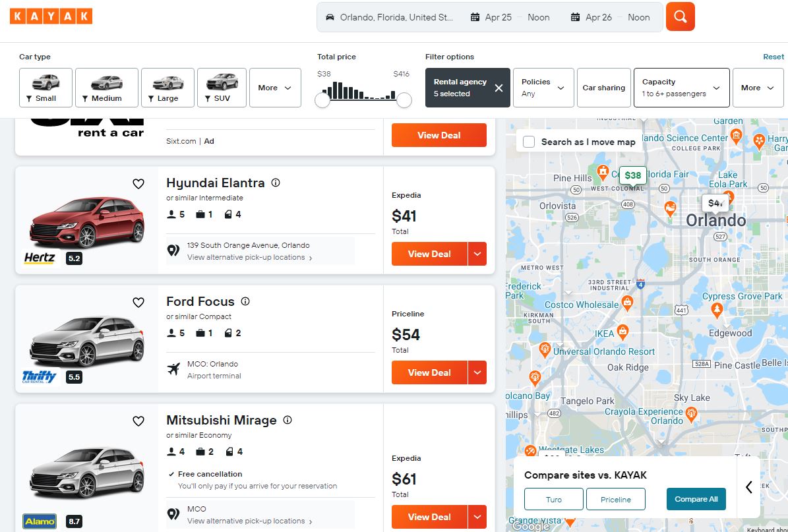
Task: Enable Search as I move map checkbox
Action: [529, 142]
